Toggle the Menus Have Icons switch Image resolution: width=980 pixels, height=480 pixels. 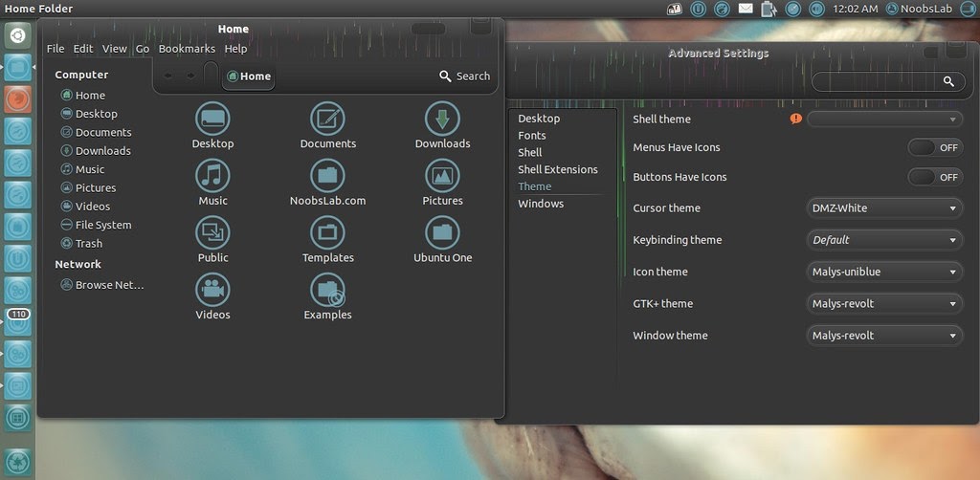[x=935, y=148]
